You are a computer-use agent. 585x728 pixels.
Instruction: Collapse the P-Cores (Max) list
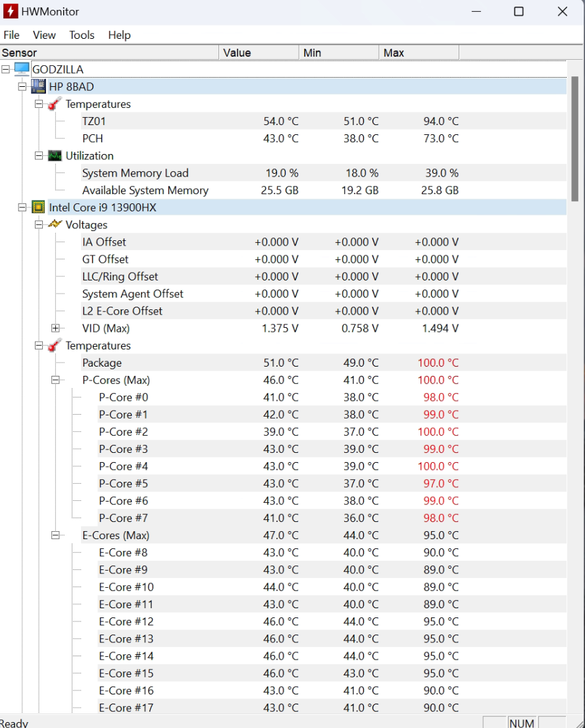click(56, 380)
